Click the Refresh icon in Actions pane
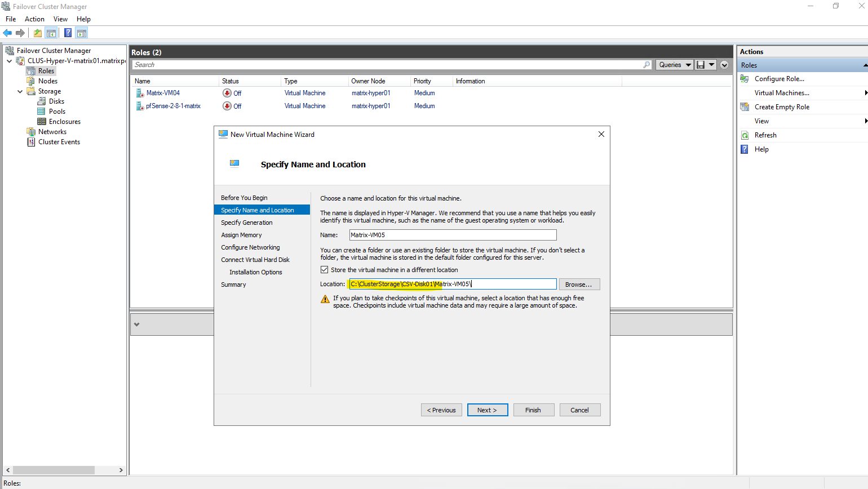 [745, 135]
